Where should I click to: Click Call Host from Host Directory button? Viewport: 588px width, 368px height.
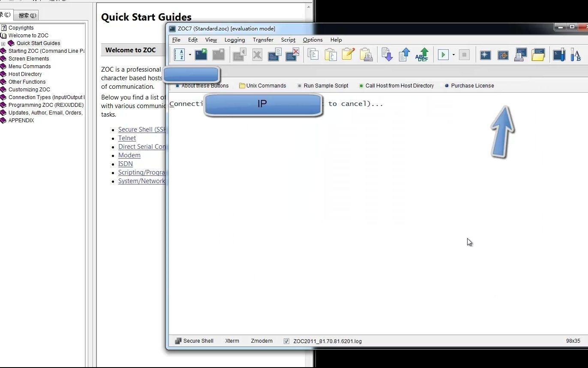396,86
